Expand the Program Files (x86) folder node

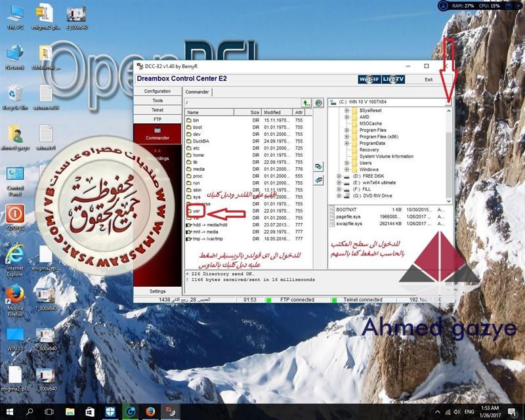(346, 136)
